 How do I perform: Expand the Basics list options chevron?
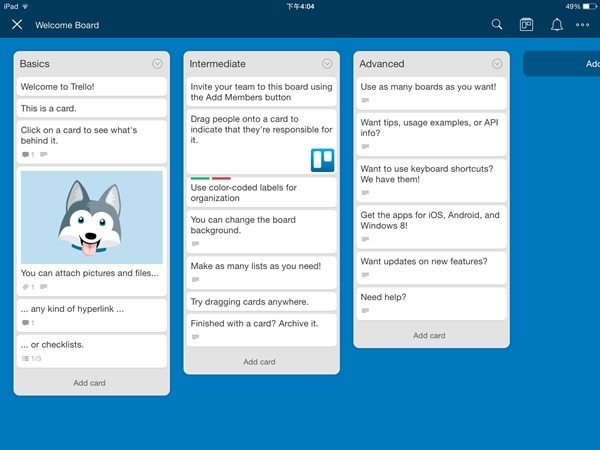point(157,64)
